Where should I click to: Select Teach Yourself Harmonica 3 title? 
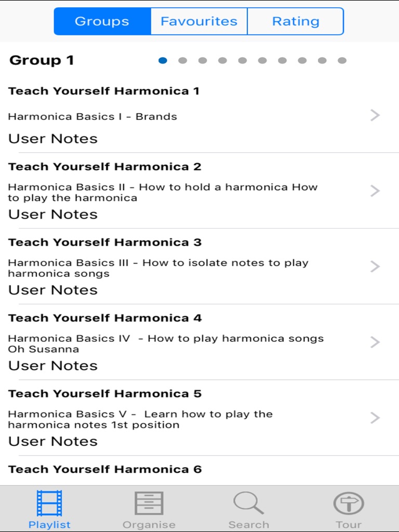(105, 242)
